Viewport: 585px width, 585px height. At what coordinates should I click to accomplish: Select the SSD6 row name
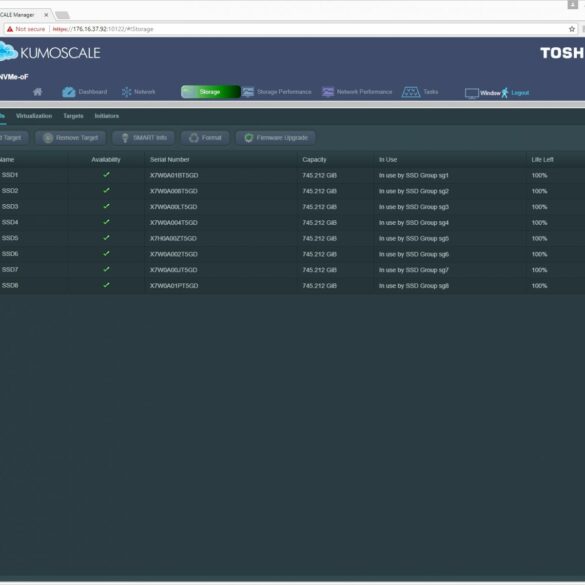click(x=10, y=254)
